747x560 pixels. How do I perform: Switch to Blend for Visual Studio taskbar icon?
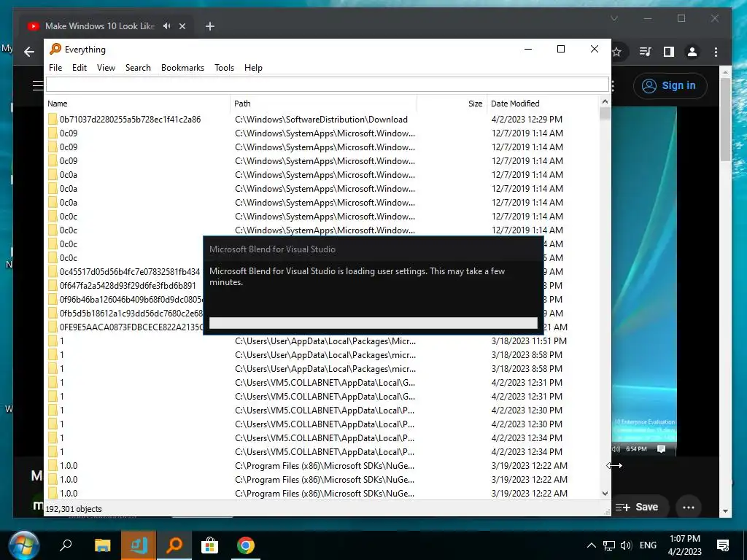tap(138, 545)
